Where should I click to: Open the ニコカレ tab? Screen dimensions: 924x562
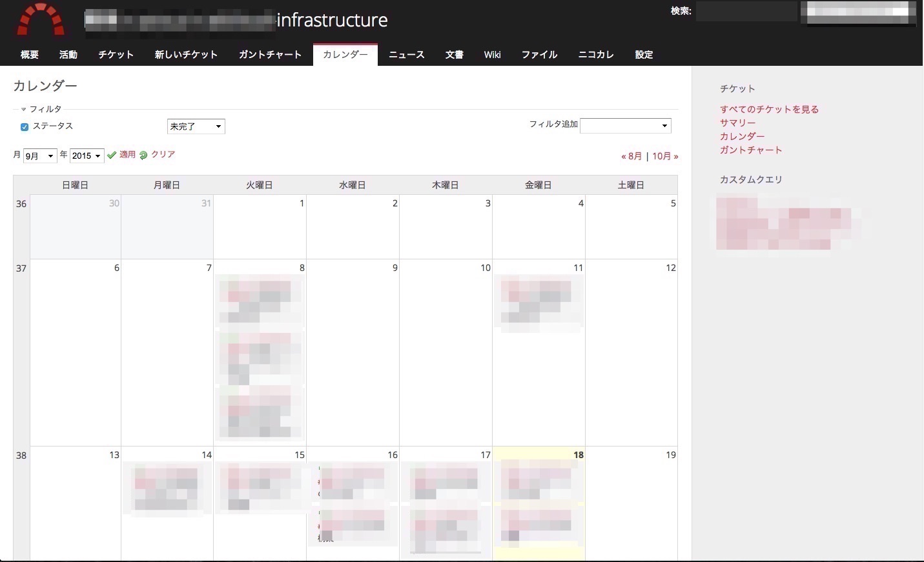tap(595, 55)
